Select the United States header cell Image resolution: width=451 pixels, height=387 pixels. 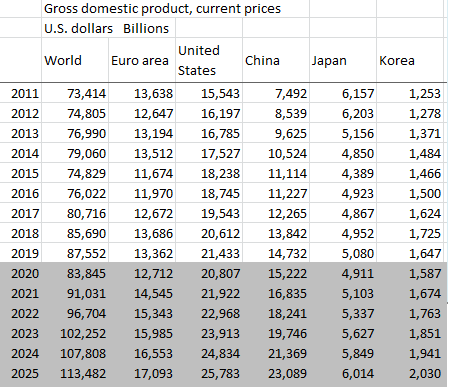click(209, 60)
